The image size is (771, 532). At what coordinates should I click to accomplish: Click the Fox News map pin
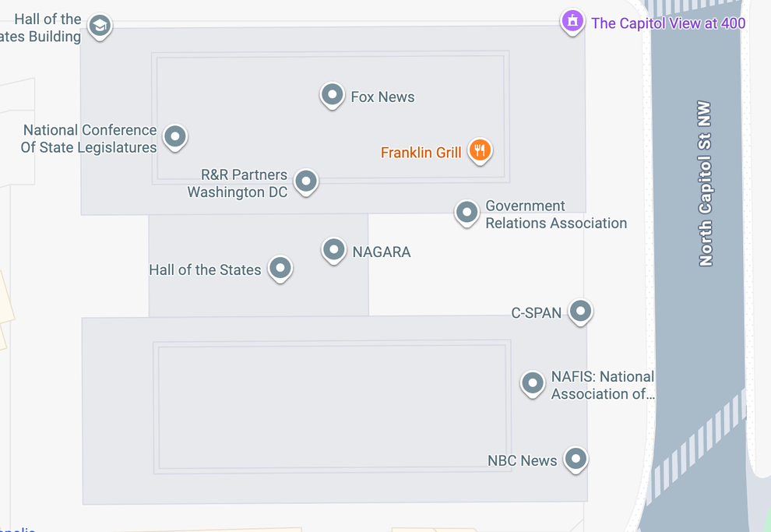tap(333, 95)
